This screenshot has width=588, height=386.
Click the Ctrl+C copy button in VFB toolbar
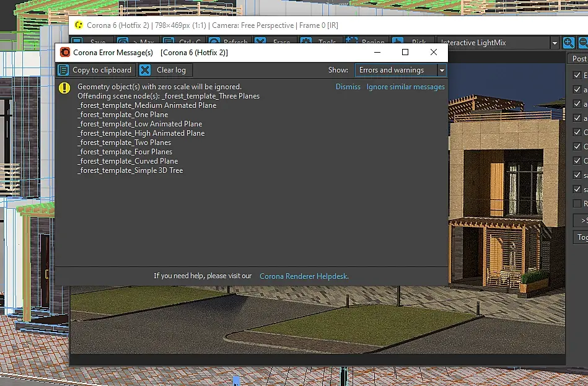(x=184, y=40)
